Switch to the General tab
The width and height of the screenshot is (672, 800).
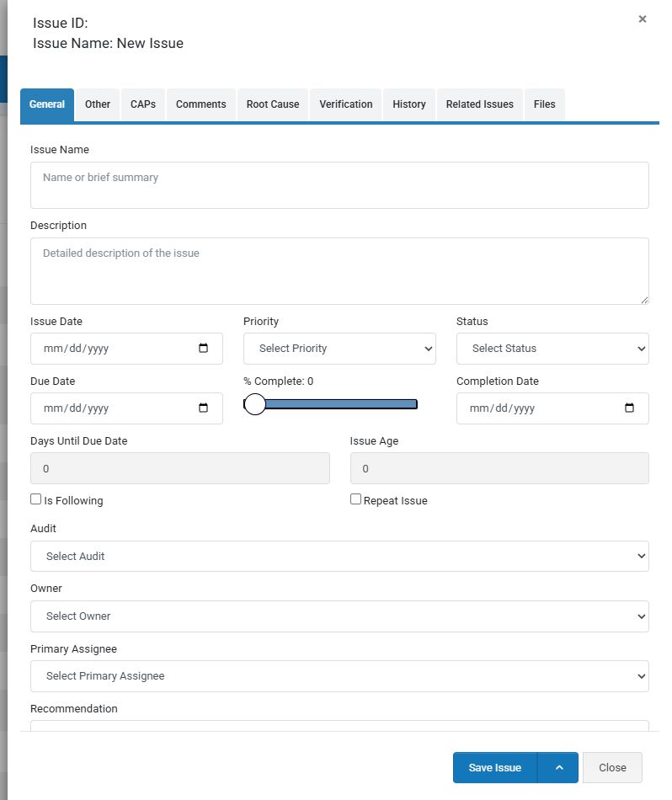coord(47,104)
